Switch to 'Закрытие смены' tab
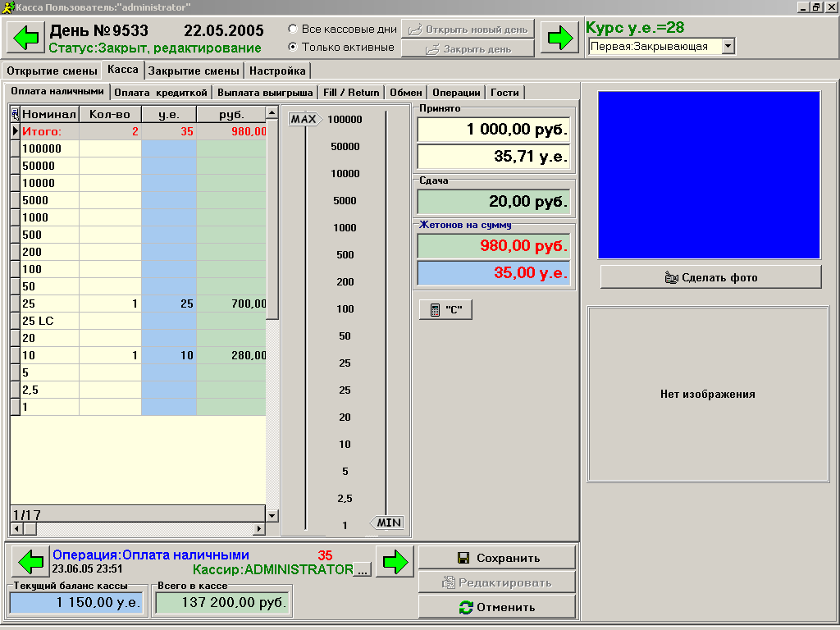The image size is (840, 630). [x=194, y=71]
